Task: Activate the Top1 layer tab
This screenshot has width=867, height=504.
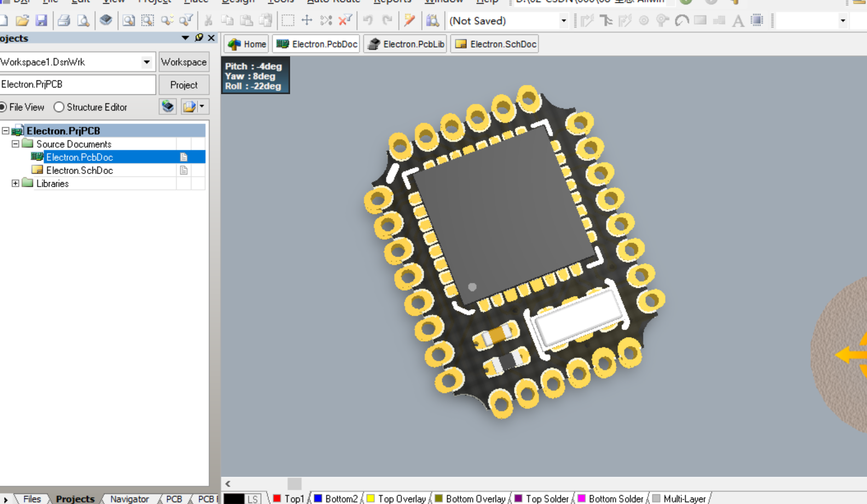Action: point(288,499)
